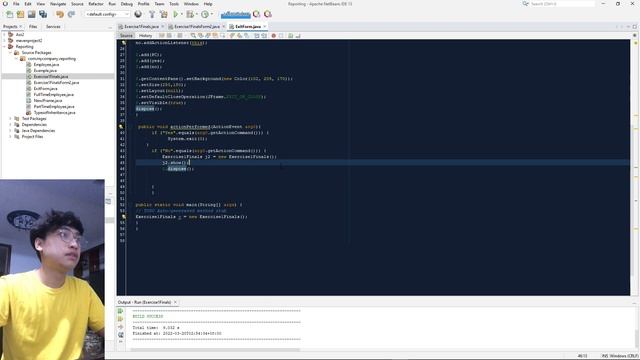Click the Clean and Build icon
640x360 pixels.
point(164,14)
